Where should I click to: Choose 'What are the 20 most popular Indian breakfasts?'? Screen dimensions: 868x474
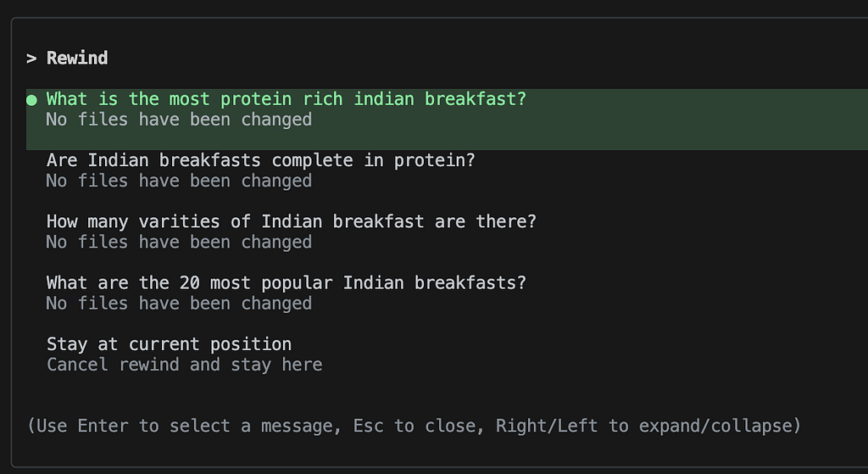pos(287,283)
